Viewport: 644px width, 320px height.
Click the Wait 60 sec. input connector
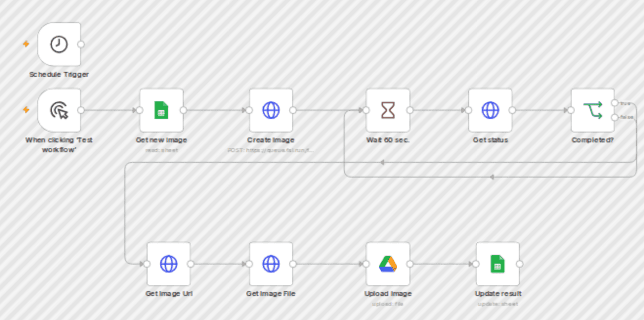tap(366, 110)
